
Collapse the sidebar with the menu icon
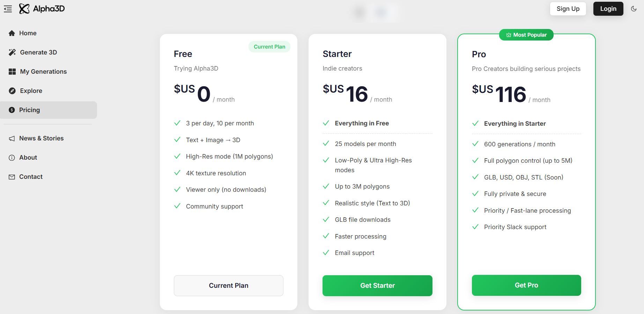pos(8,9)
